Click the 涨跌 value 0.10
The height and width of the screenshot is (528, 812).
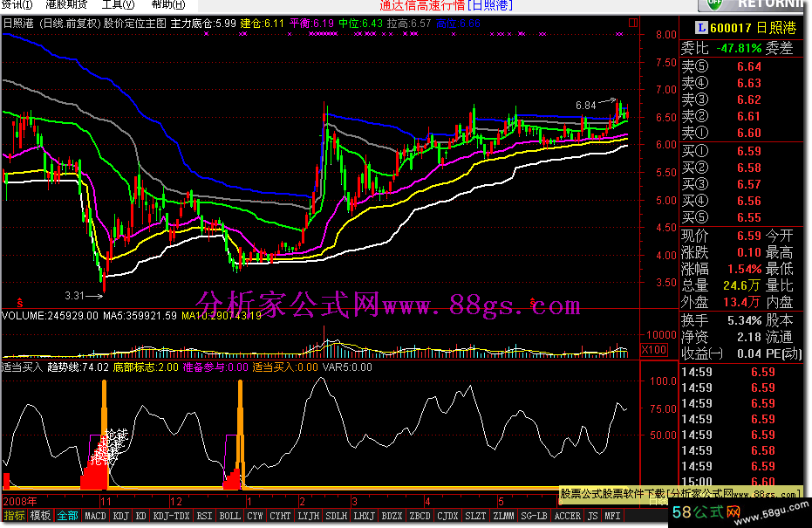coord(749,253)
